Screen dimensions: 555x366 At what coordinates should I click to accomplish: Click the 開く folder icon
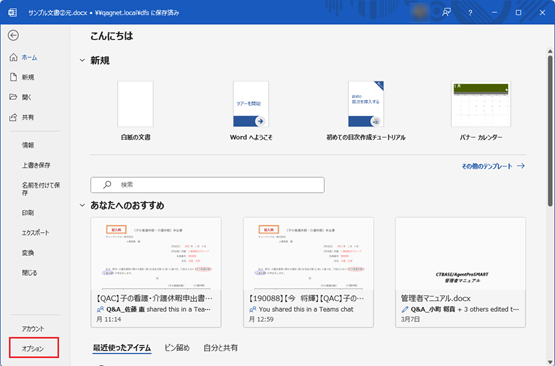pyautogui.click(x=13, y=97)
